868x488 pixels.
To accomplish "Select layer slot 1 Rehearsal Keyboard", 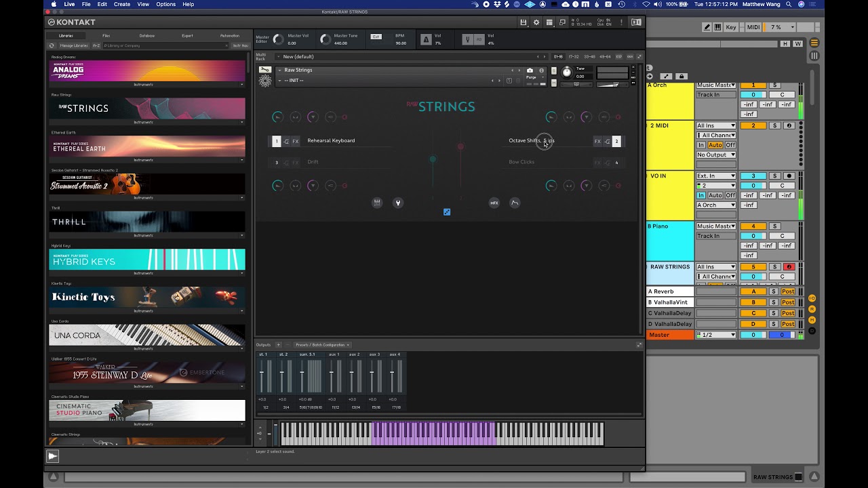I will tap(277, 141).
